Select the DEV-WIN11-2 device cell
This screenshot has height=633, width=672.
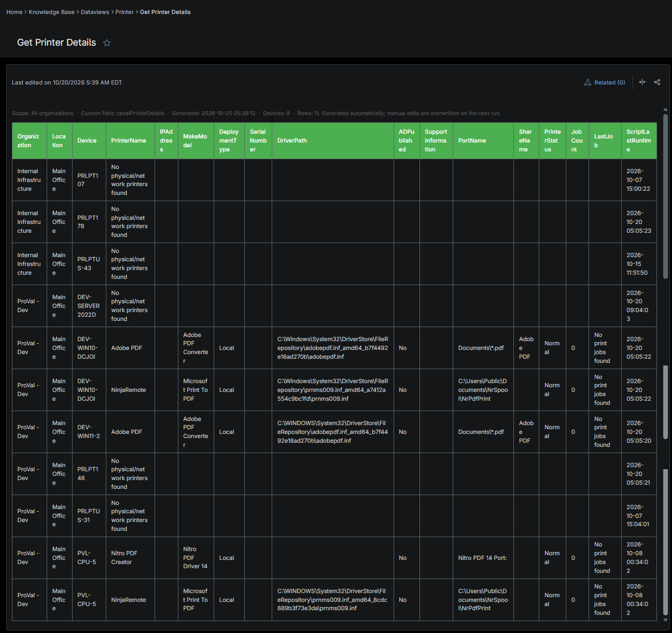click(x=89, y=432)
